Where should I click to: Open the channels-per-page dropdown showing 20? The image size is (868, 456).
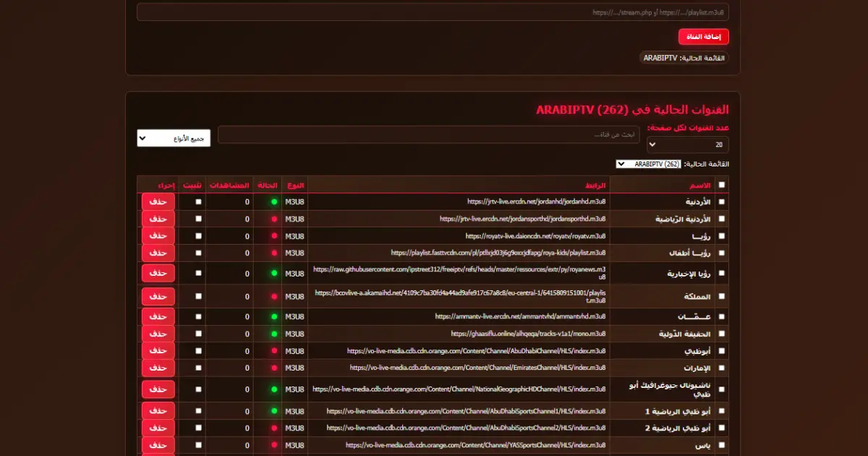(688, 145)
